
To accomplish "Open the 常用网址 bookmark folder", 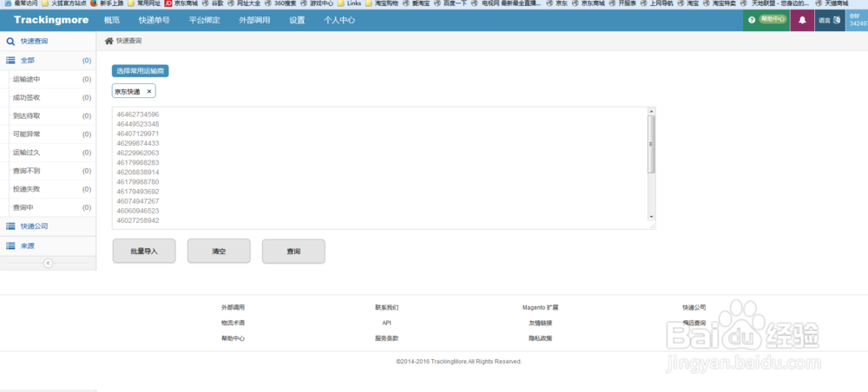I will 144,3.
